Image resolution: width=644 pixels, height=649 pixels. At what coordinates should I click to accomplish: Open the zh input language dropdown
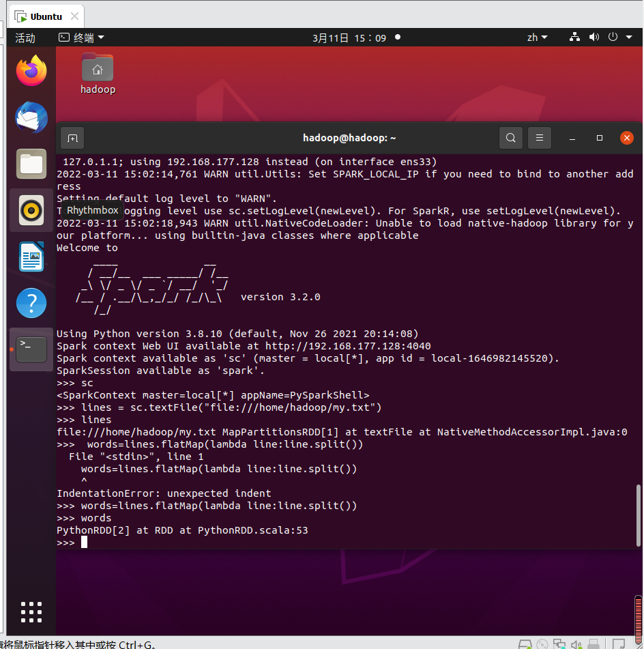(537, 38)
